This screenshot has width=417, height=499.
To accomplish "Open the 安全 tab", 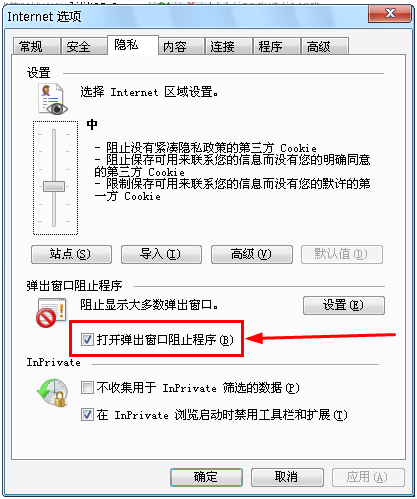I will [x=84, y=46].
